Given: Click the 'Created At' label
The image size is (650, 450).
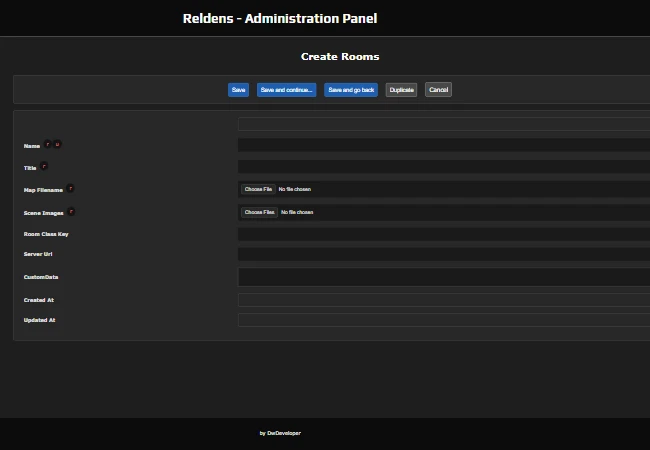Looking at the screenshot, I should click(39, 300).
